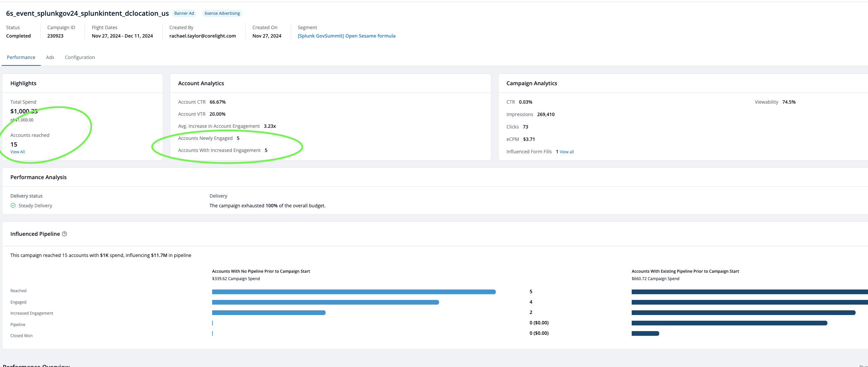The height and width of the screenshot is (367, 868).
Task: Click Accounts With Existing Pipeline Prior heading
Action: pyautogui.click(x=685, y=271)
